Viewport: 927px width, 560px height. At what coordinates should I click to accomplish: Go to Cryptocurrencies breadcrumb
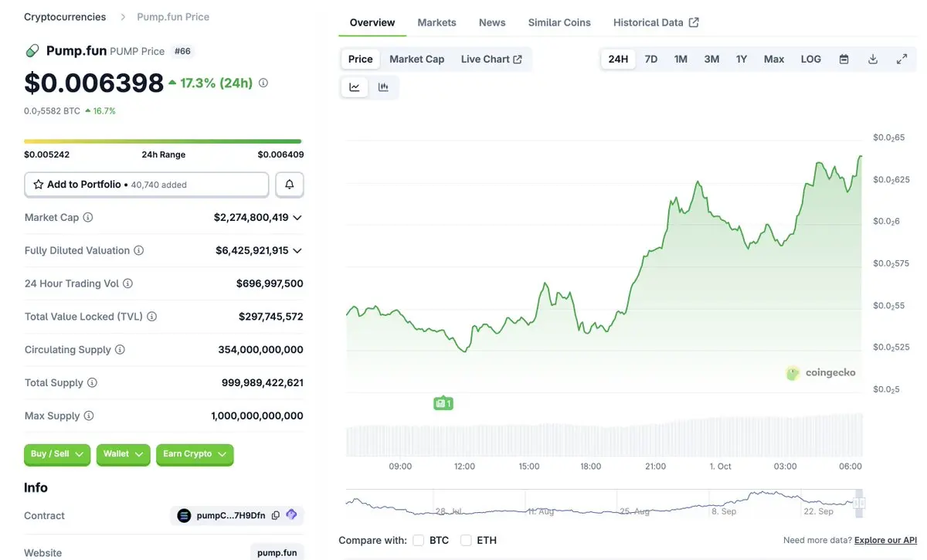click(x=65, y=17)
